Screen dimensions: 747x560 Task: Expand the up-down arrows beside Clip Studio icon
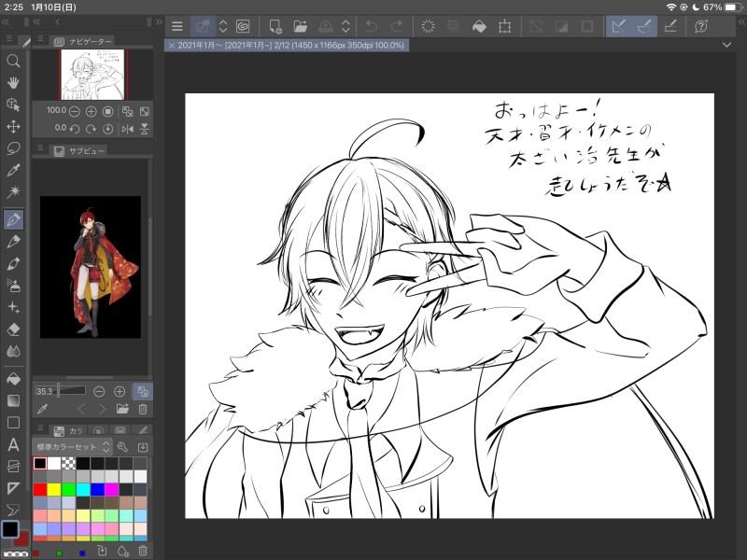tap(223, 26)
